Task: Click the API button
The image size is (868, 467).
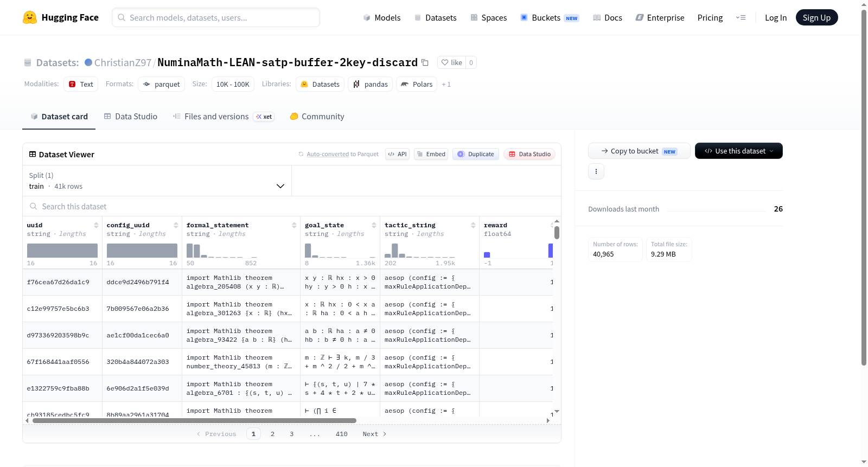Action: click(x=397, y=154)
